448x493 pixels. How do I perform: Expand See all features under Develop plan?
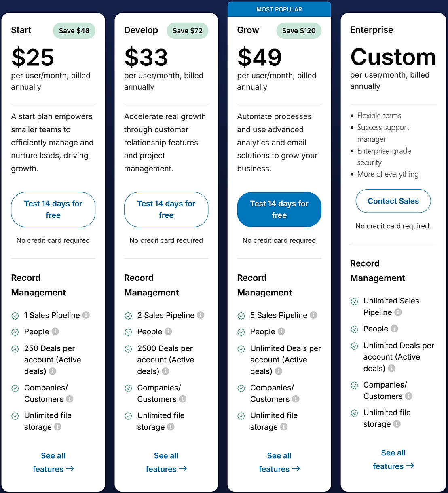pos(166,462)
